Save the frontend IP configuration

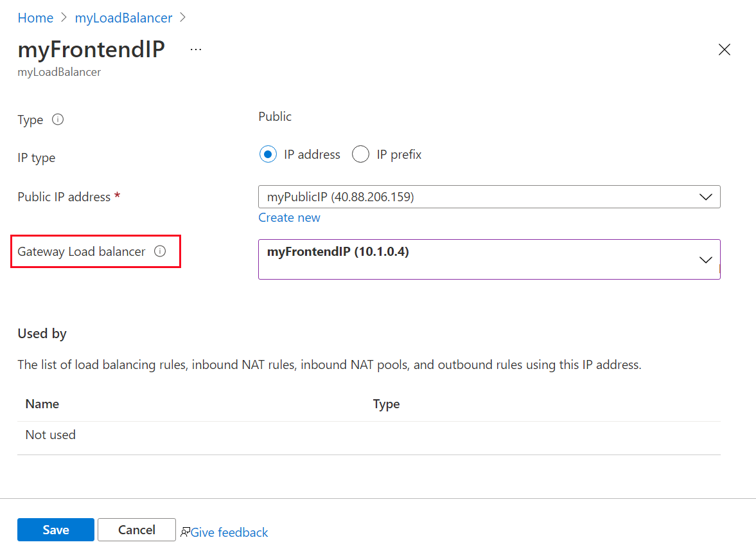coord(56,530)
